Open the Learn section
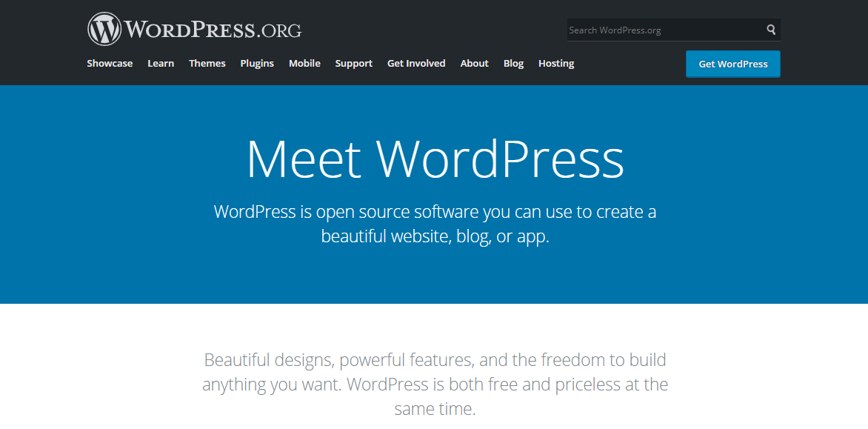 click(x=161, y=63)
